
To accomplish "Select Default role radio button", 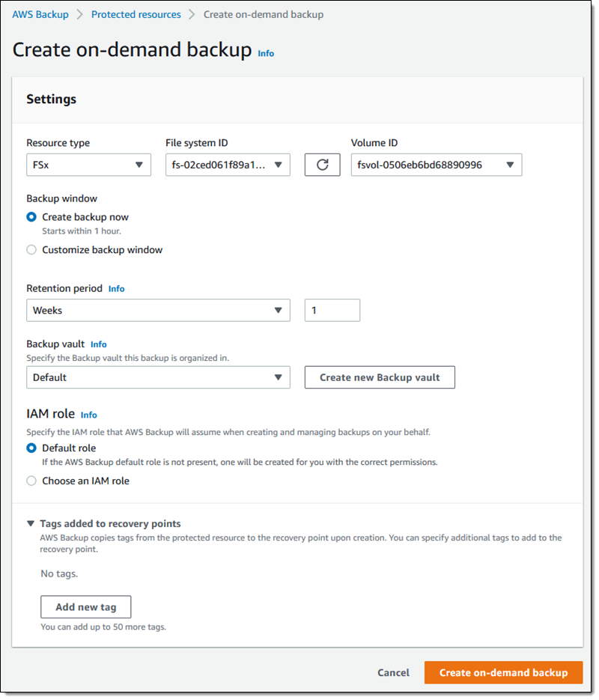I will 31,448.
